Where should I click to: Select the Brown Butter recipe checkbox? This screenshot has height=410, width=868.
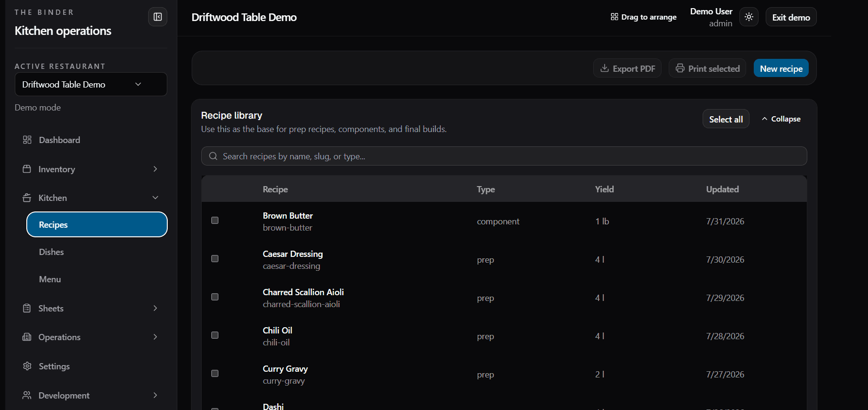tap(215, 221)
